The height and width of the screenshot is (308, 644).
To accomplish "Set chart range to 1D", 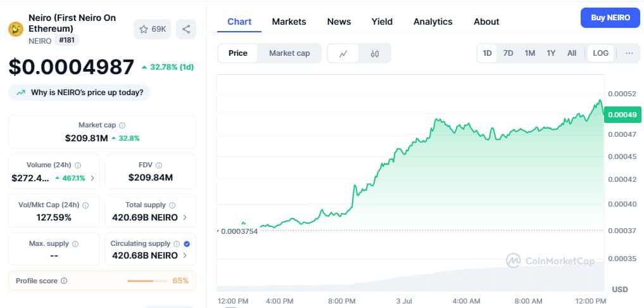I will (487, 53).
